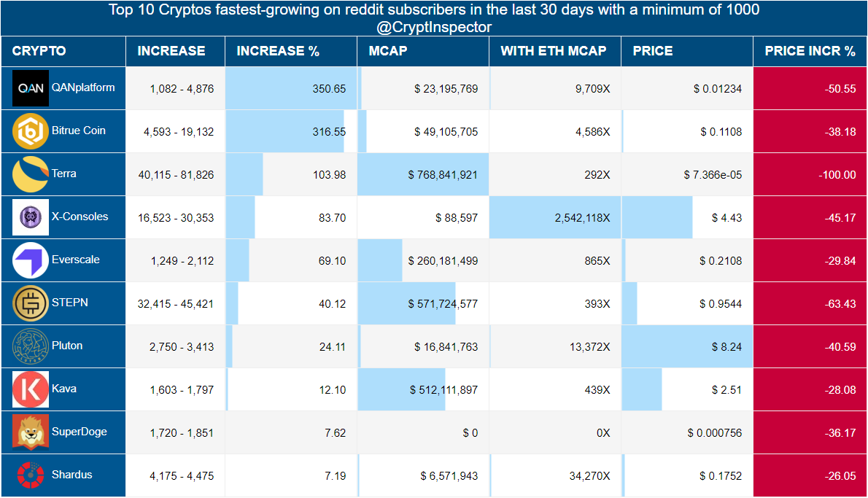Click Kava's $ 2.51 price cell

[687, 389]
